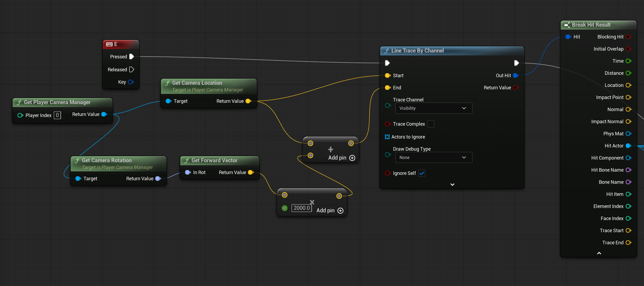Click the green float pin on multiply node
The height and width of the screenshot is (286, 644).
285,208
